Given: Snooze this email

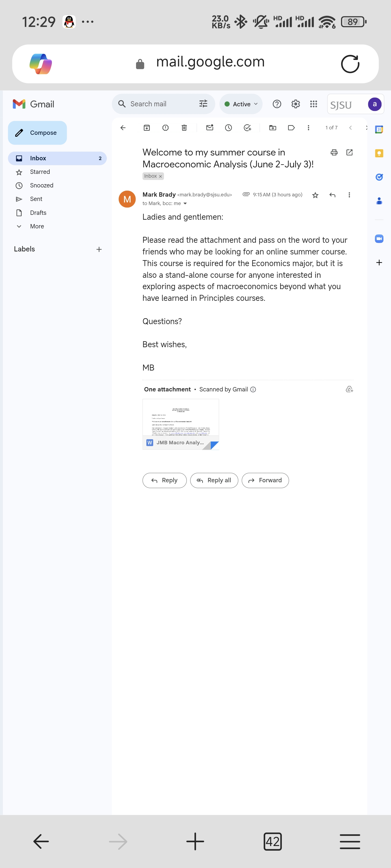Looking at the screenshot, I should (228, 128).
